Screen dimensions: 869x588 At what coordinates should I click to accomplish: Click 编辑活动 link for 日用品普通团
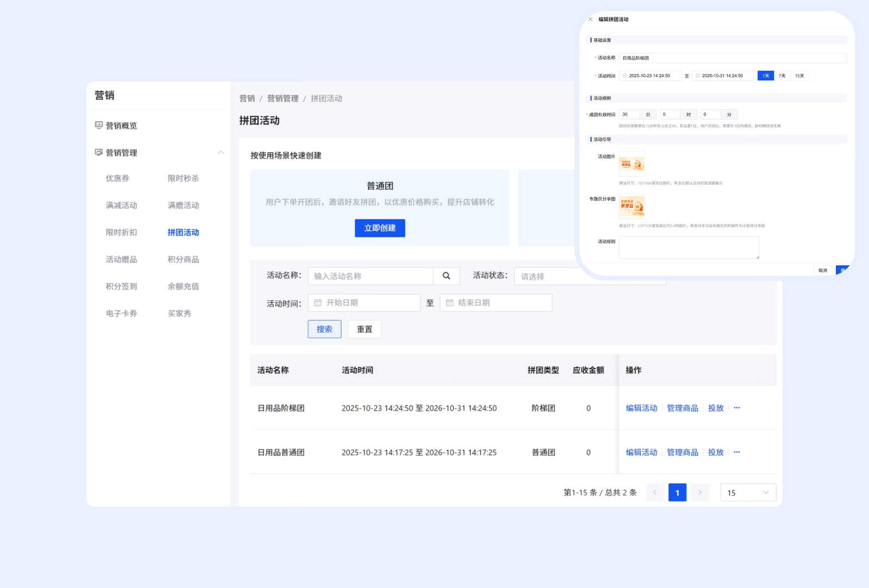[x=641, y=452]
